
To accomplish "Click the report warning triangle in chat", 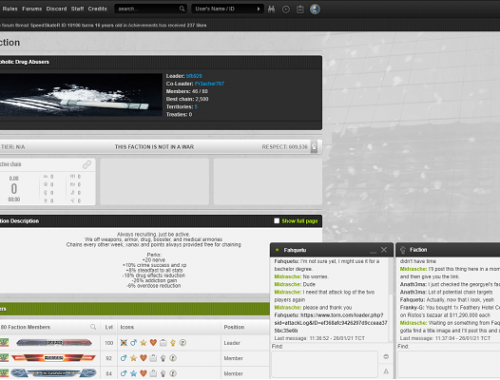I will (386, 371).
